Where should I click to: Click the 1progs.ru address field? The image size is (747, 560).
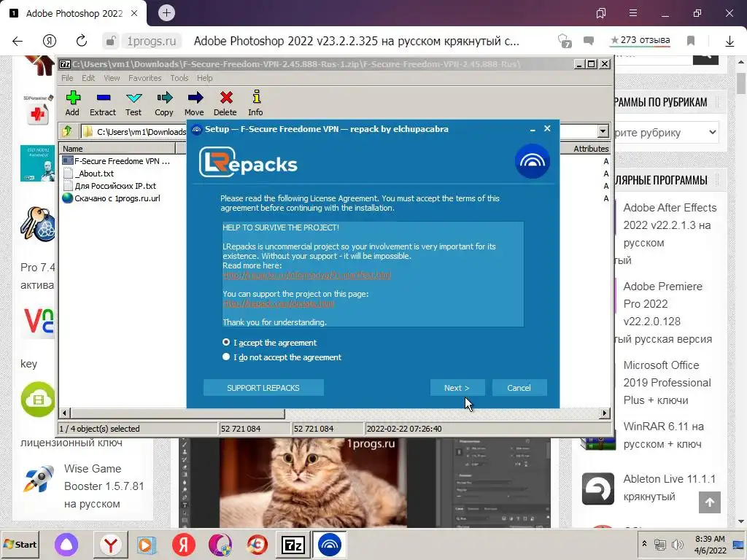[152, 41]
